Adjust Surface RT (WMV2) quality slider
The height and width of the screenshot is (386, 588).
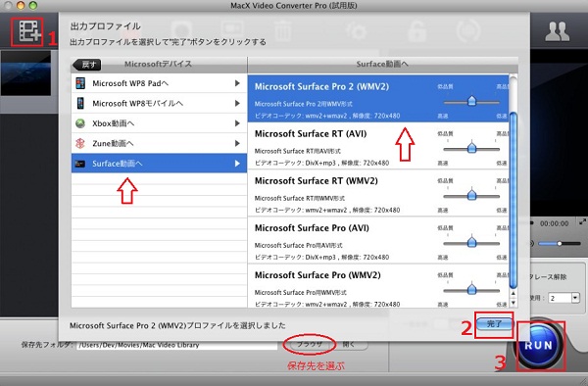click(x=471, y=196)
